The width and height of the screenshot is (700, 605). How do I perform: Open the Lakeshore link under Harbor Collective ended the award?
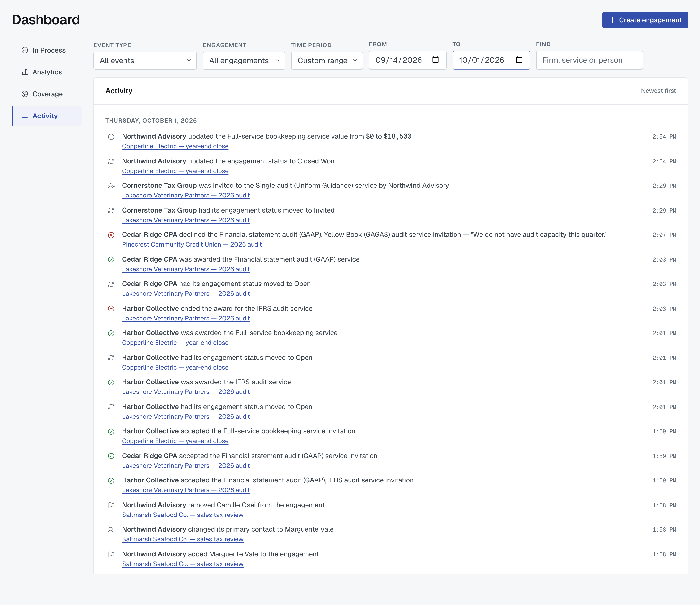click(186, 318)
